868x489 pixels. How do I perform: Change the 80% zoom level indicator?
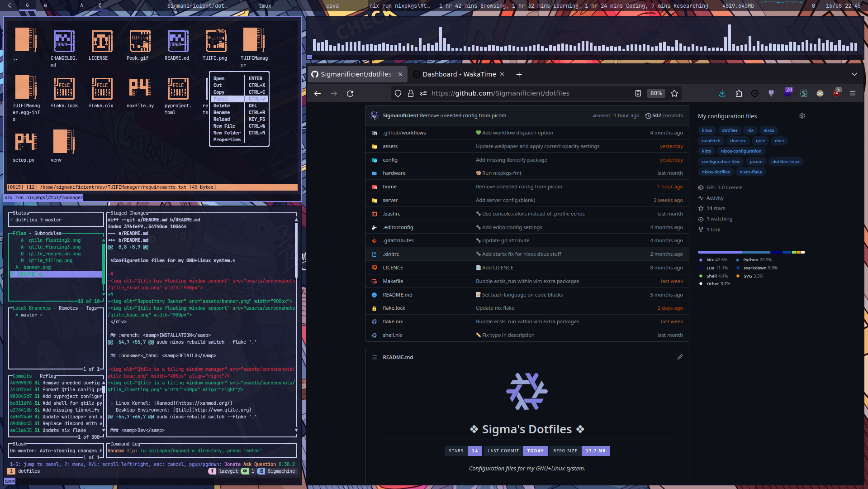tap(656, 93)
